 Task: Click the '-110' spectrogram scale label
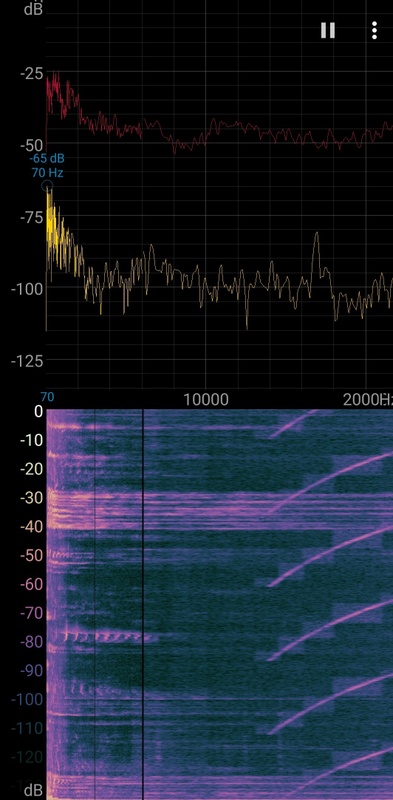(x=28, y=729)
